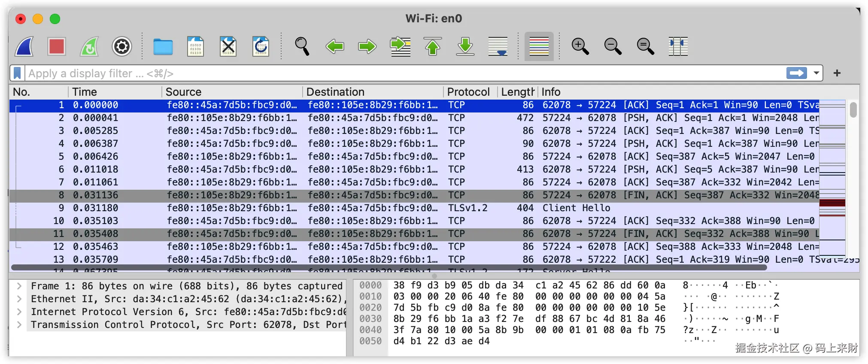Select hex offset 0030 row bytes
This screenshot has width=868, height=364.
[529, 319]
